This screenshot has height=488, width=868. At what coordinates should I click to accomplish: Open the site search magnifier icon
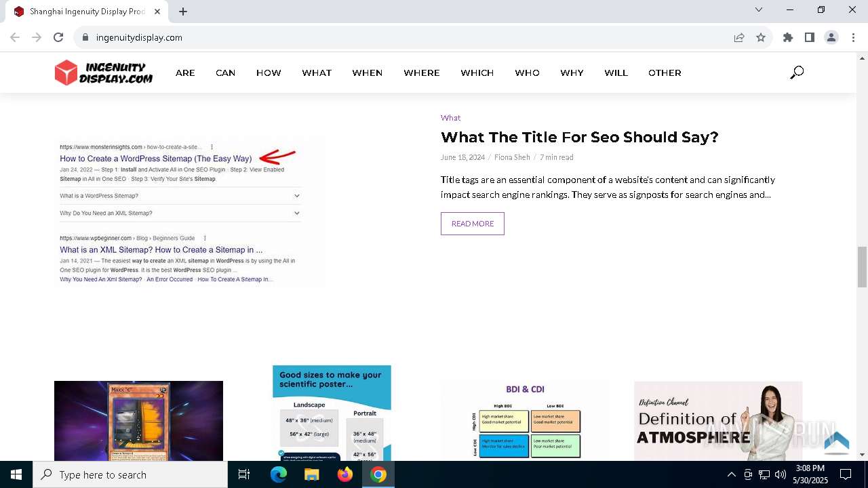coord(797,73)
